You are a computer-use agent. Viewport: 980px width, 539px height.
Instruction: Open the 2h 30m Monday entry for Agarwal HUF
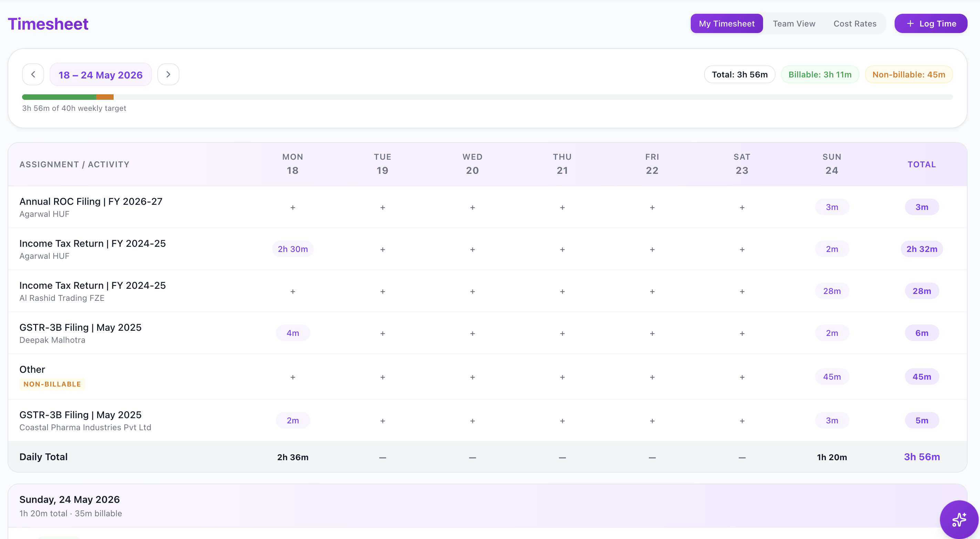click(293, 249)
